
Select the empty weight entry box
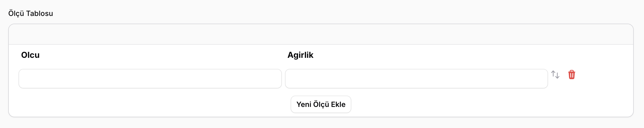pos(416,79)
